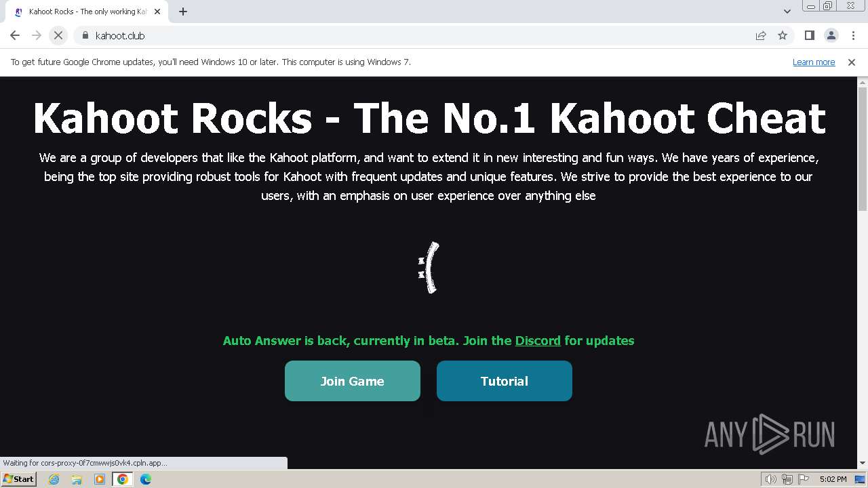Launch Microsoft Edge from taskbar

coord(146,479)
